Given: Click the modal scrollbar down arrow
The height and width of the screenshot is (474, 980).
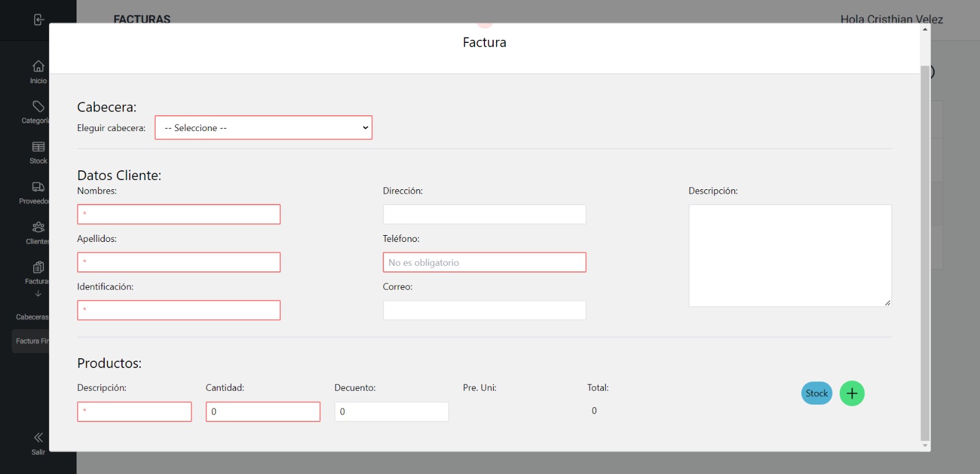Looking at the screenshot, I should pos(925,445).
